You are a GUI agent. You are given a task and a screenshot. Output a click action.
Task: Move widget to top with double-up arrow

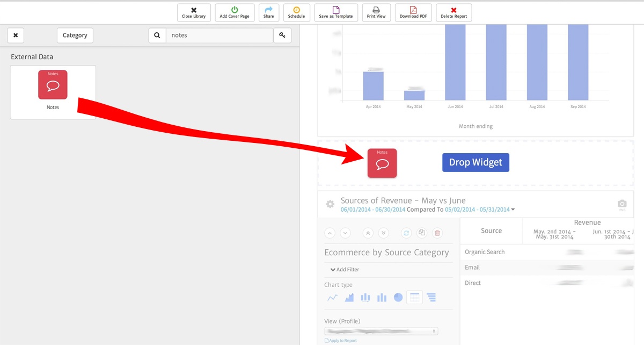coord(368,233)
